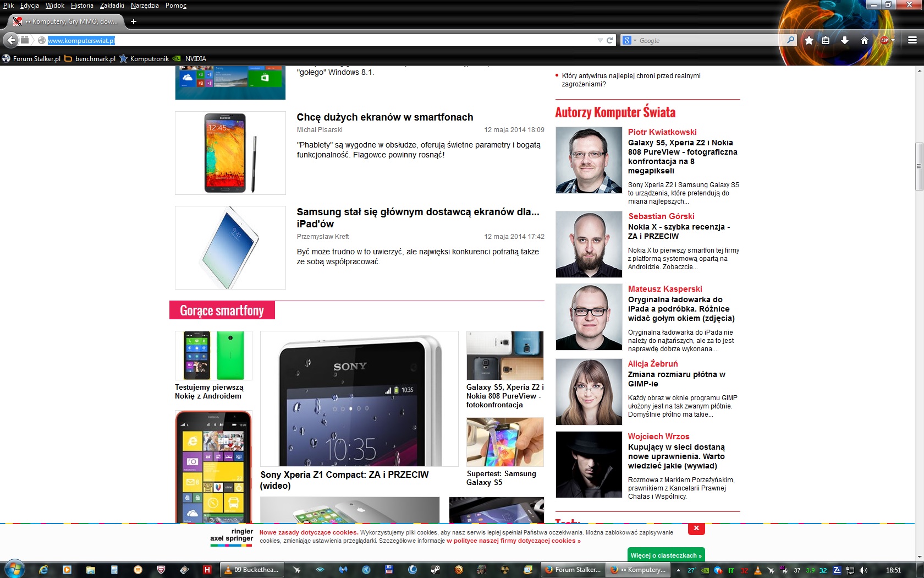Image resolution: width=924 pixels, height=578 pixels.
Task: Open the downloads arrow icon
Action: coord(844,40)
